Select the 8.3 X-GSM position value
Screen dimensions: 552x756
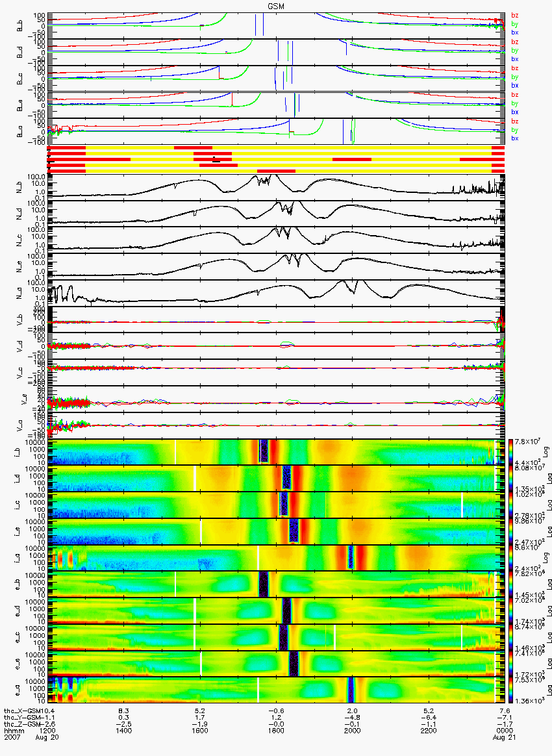point(124,711)
